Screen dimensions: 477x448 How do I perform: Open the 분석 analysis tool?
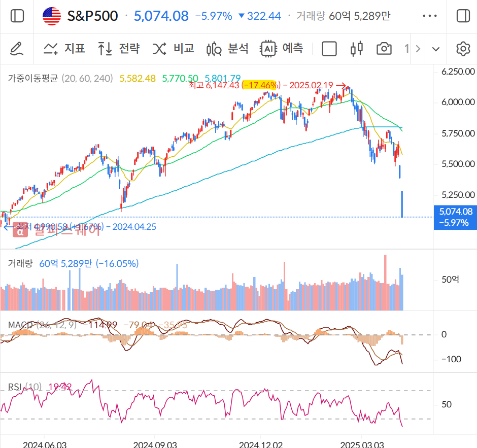[x=227, y=49]
